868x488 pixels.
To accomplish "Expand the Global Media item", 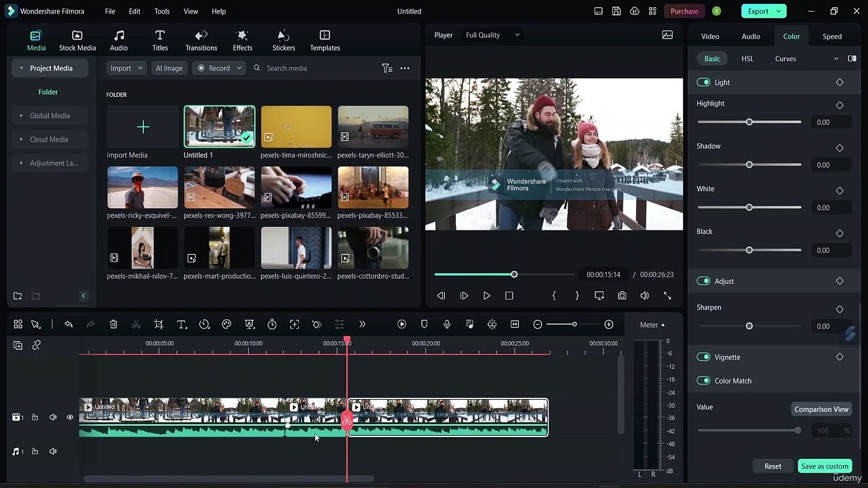I will point(22,115).
